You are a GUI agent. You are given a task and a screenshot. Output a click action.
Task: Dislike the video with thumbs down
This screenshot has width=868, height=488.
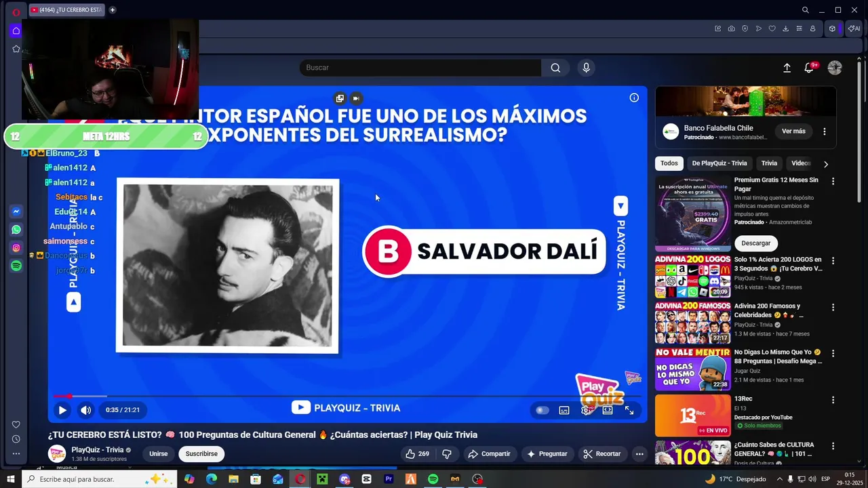coord(447,454)
